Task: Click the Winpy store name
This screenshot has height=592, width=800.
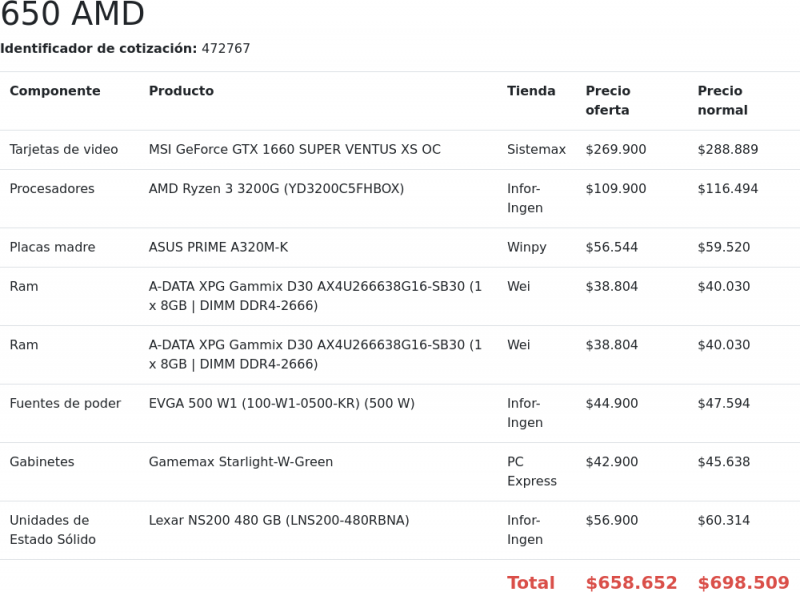Action: 526,247
